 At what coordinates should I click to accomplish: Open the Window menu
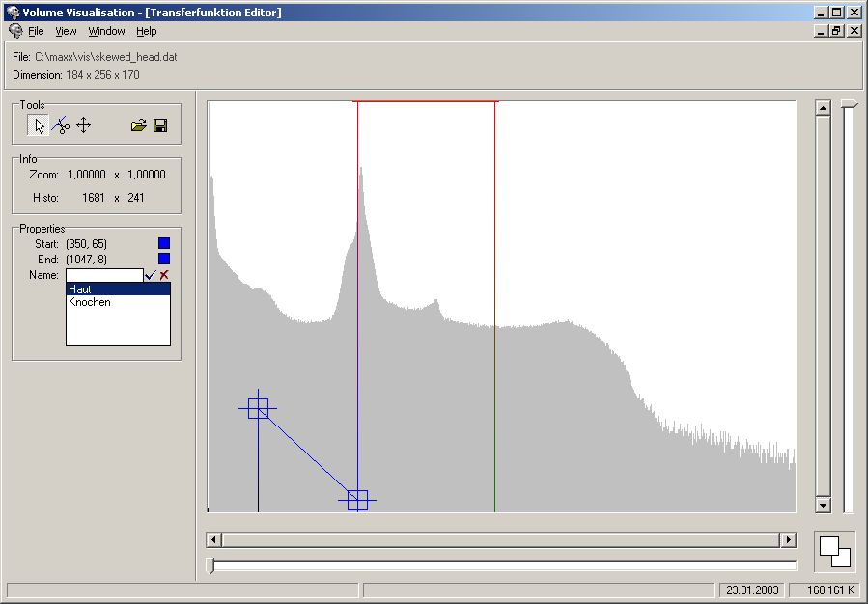click(x=106, y=31)
